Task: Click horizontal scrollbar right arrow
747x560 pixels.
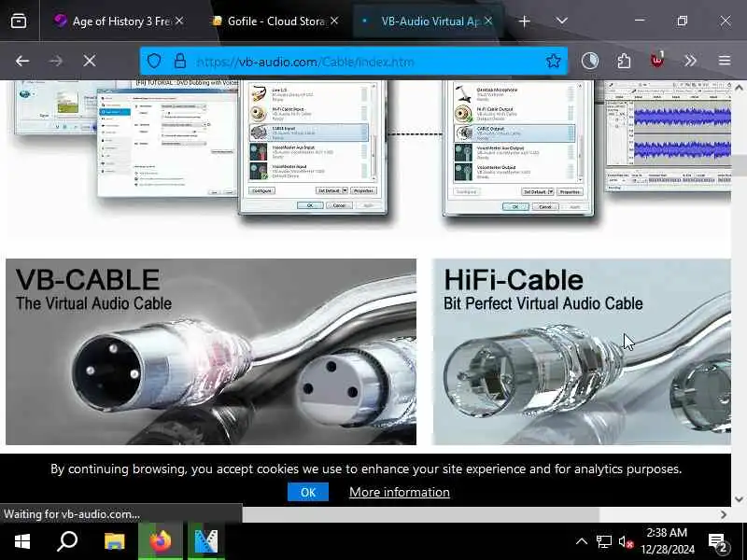Action: 724,514
